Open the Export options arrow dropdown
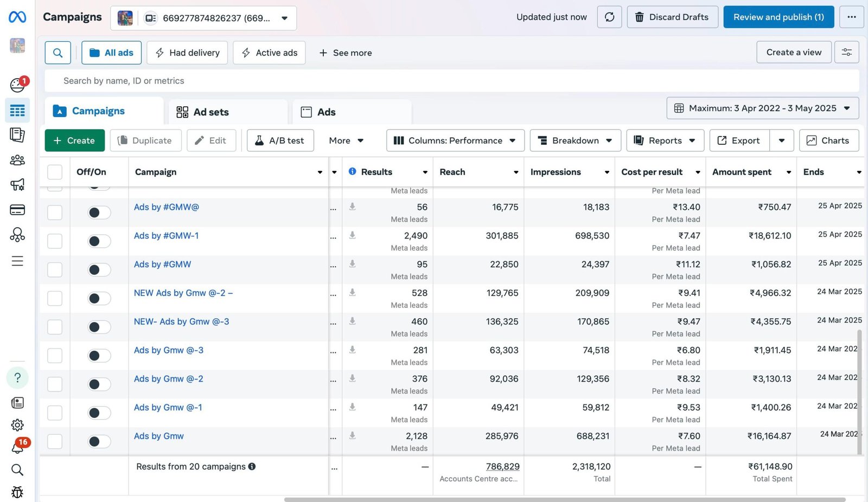Screen dimensions: 868x502 click(x=781, y=140)
